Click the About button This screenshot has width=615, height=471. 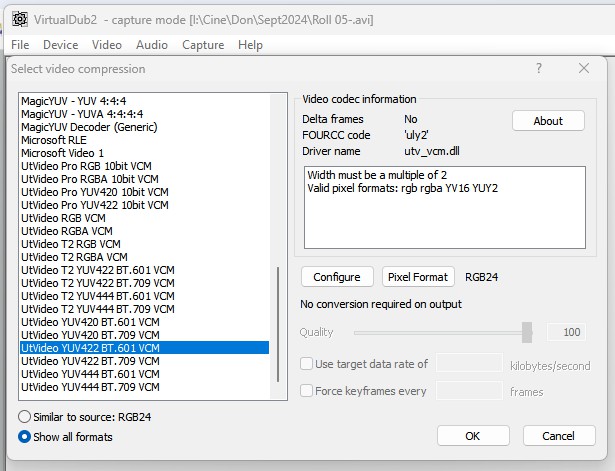548,121
